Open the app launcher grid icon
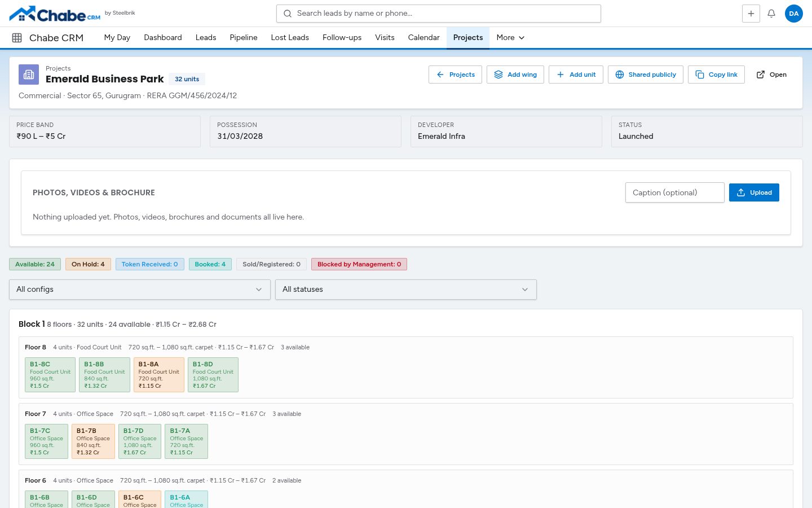Viewport: 812px width, 508px height. [17, 38]
